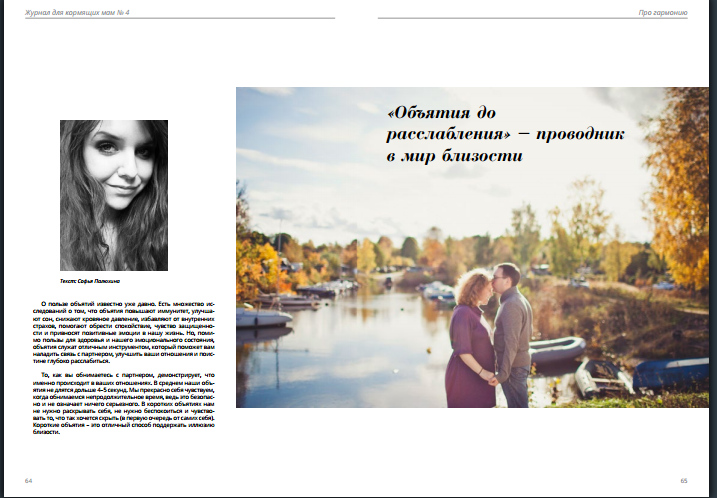Screen dimensions: 717x498
Task: Click the author portrait photo
Action: (x=114, y=195)
